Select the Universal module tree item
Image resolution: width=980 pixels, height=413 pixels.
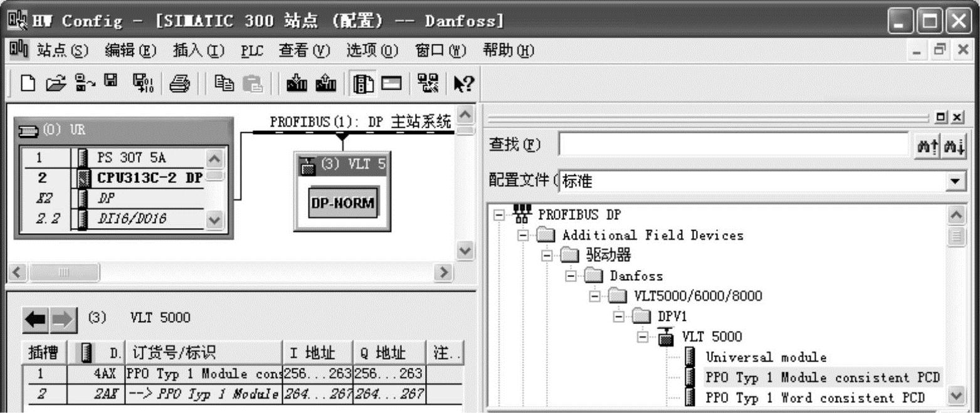pos(766,358)
